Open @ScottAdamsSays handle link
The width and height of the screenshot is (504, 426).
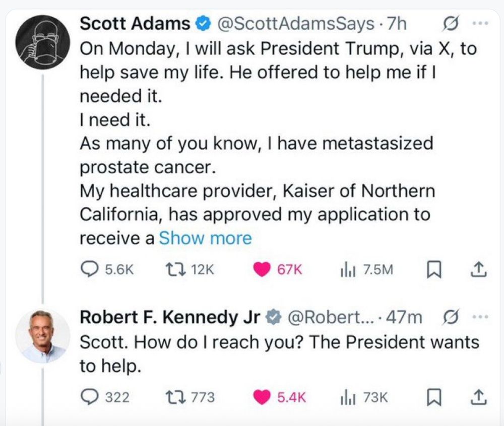tap(296, 24)
